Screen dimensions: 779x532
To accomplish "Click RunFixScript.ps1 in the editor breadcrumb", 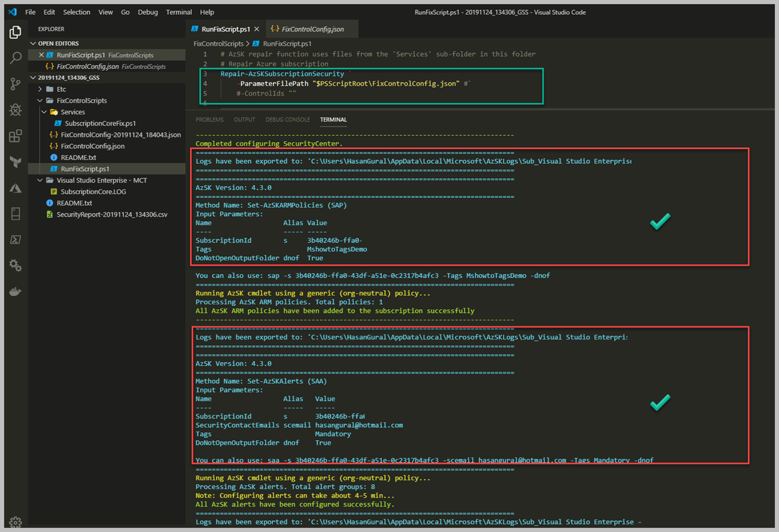I will coord(288,44).
